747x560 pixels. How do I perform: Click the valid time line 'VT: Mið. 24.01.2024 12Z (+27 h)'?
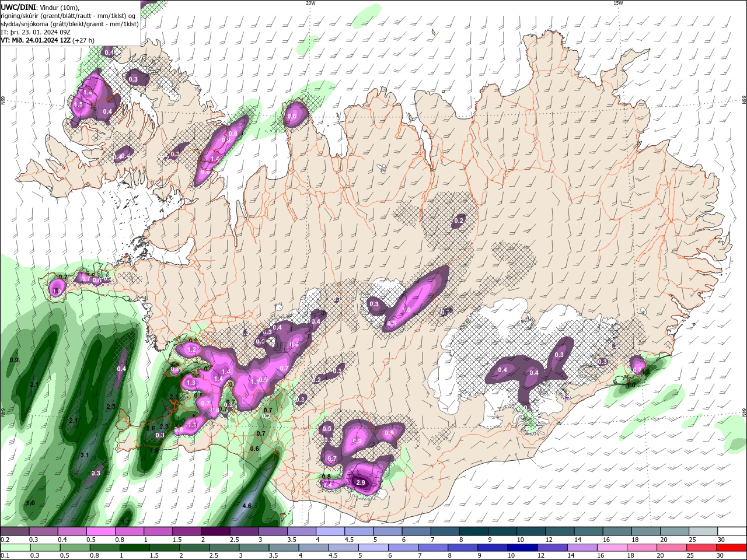(x=47, y=40)
